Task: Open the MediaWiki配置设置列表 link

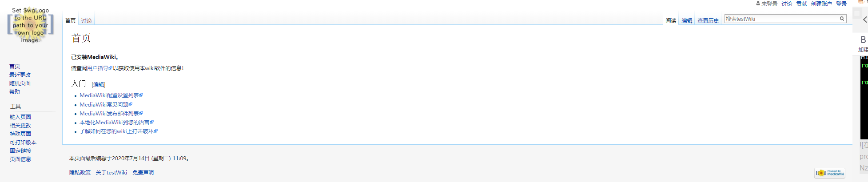Action: point(109,95)
